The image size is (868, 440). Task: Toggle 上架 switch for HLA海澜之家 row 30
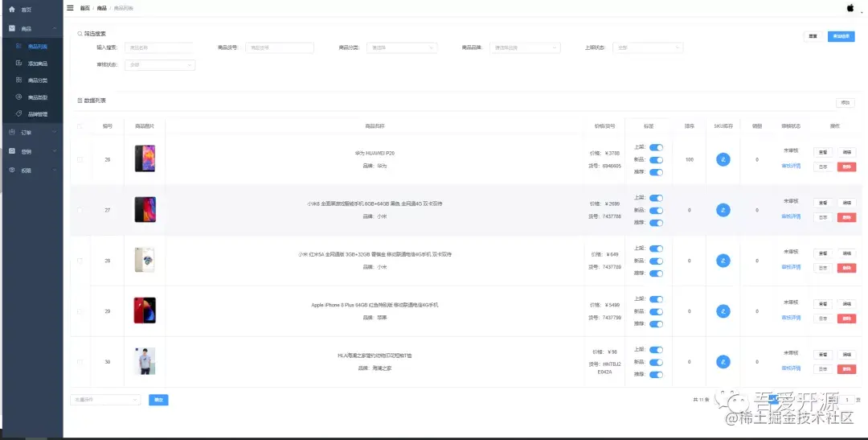coord(656,350)
